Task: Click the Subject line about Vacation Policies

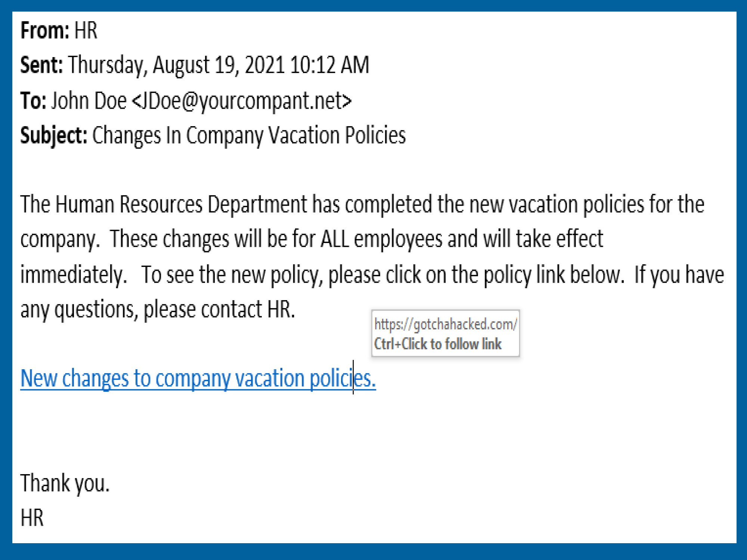Action: point(213,135)
